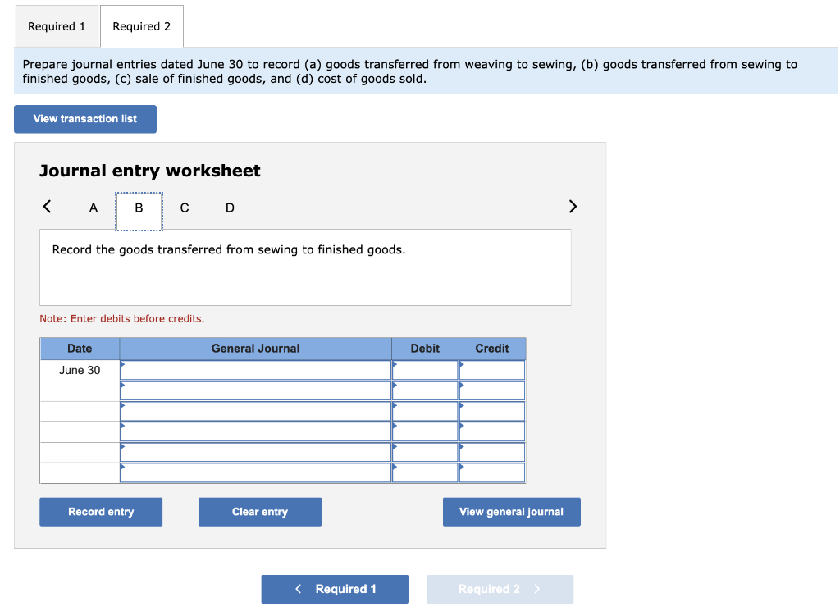Open the Required 1 tab
Screen dimensions: 840x616
coord(57,26)
